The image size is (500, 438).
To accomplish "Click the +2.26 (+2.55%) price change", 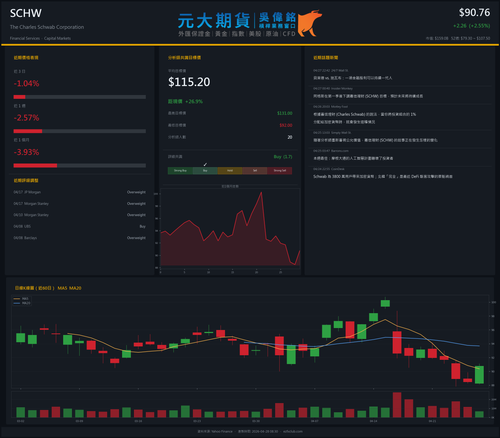I will (x=472, y=26).
